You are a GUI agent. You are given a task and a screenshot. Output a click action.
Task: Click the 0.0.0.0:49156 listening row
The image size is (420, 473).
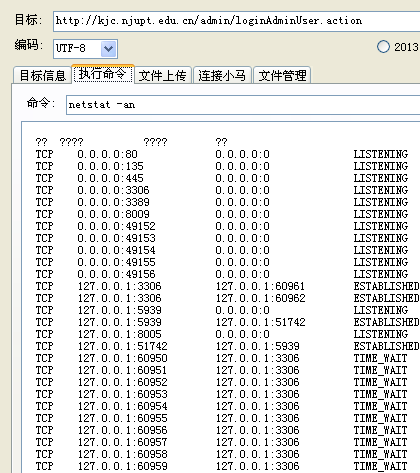[222, 274]
